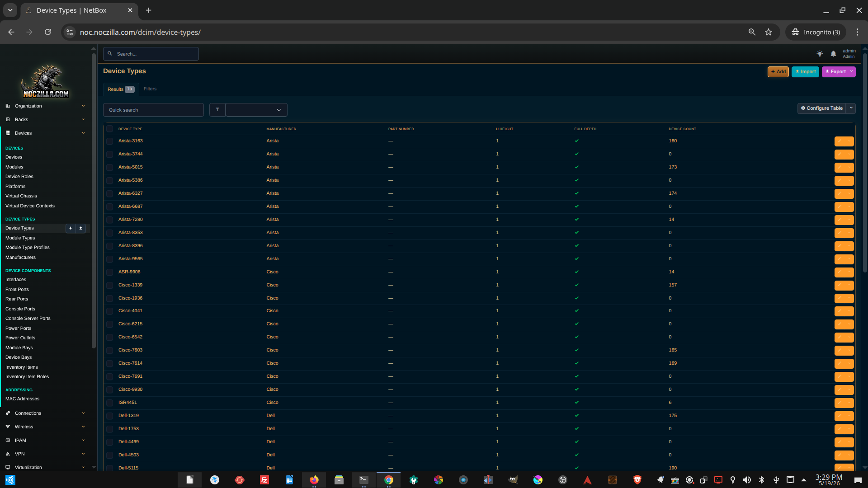The width and height of the screenshot is (868, 488).
Task: Open the Brave browser from the taskbar
Action: click(637, 480)
